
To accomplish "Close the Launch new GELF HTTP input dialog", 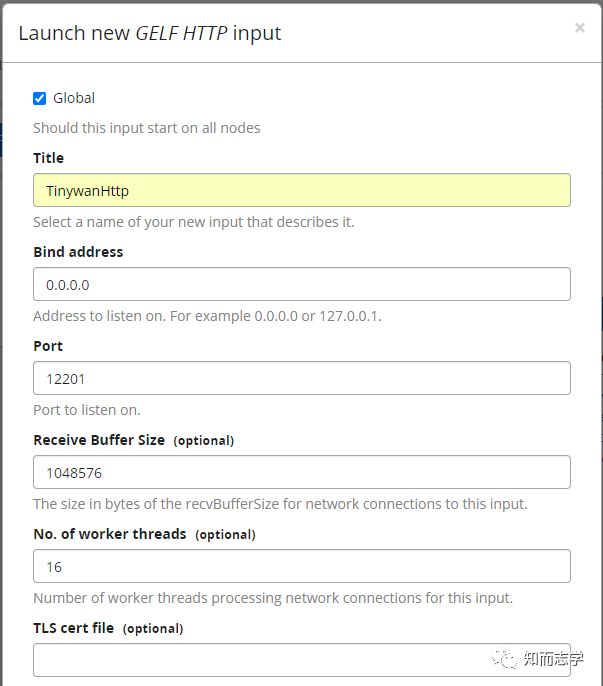I will coord(579,28).
